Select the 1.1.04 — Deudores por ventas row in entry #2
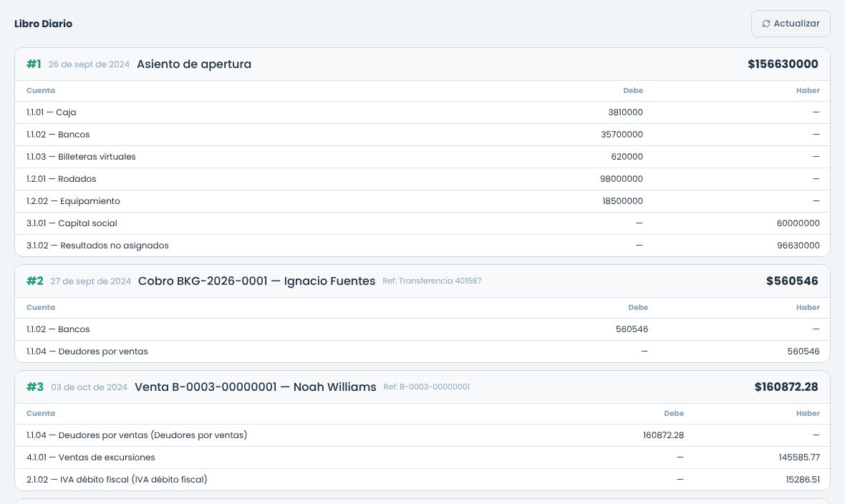 point(422,352)
